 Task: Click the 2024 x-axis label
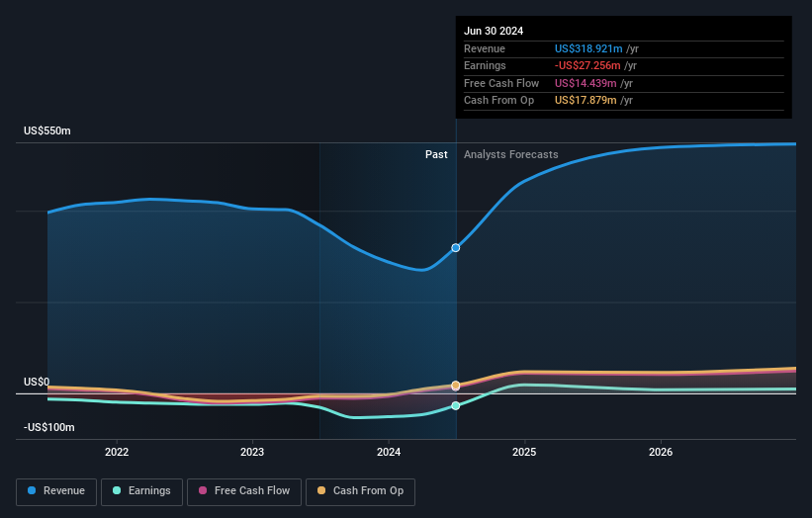point(389,452)
